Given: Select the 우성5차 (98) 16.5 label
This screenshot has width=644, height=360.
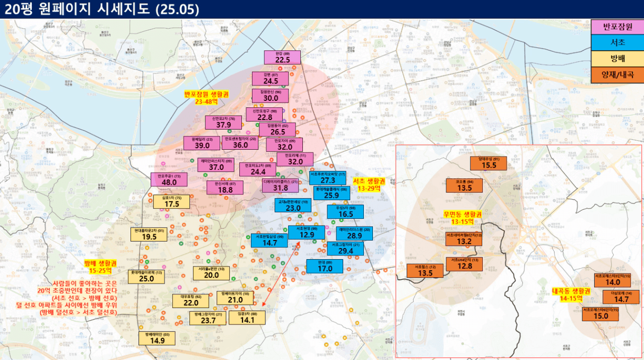Looking at the screenshot, I should point(345,211).
